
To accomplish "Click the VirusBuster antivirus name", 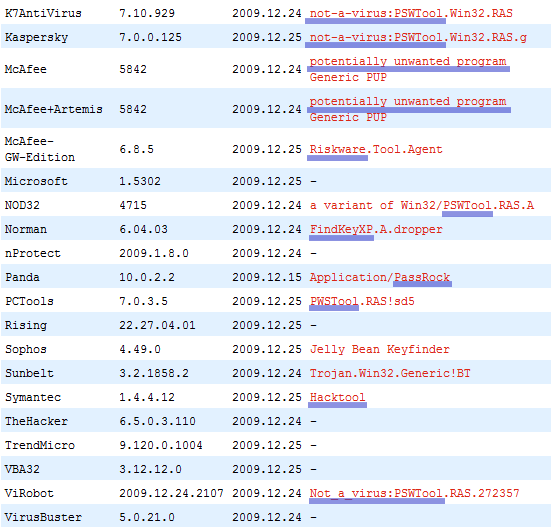I will 43,517.
